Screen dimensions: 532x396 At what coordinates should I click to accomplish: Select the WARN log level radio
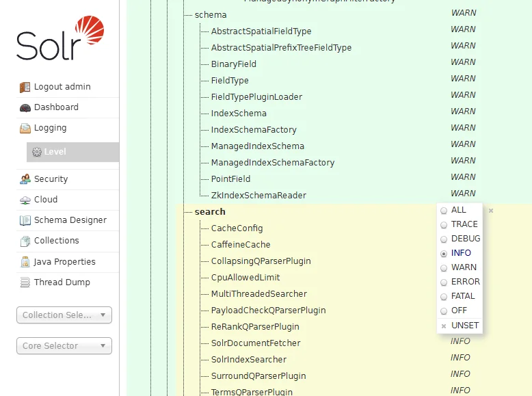(444, 268)
